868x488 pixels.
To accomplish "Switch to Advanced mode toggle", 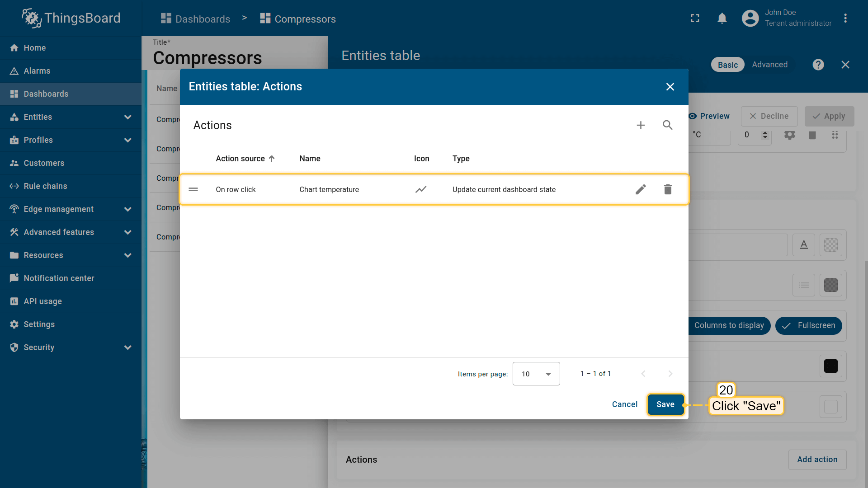I will coord(769,65).
